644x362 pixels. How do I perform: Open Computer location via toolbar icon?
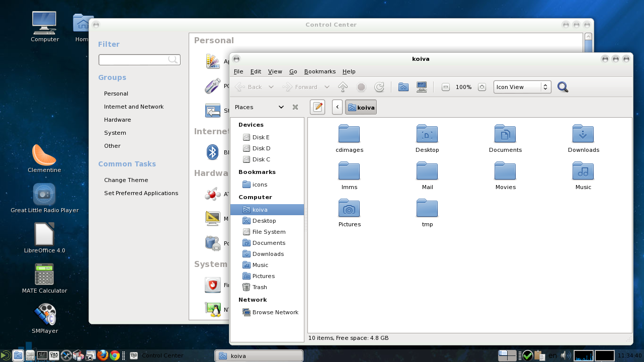coord(422,87)
